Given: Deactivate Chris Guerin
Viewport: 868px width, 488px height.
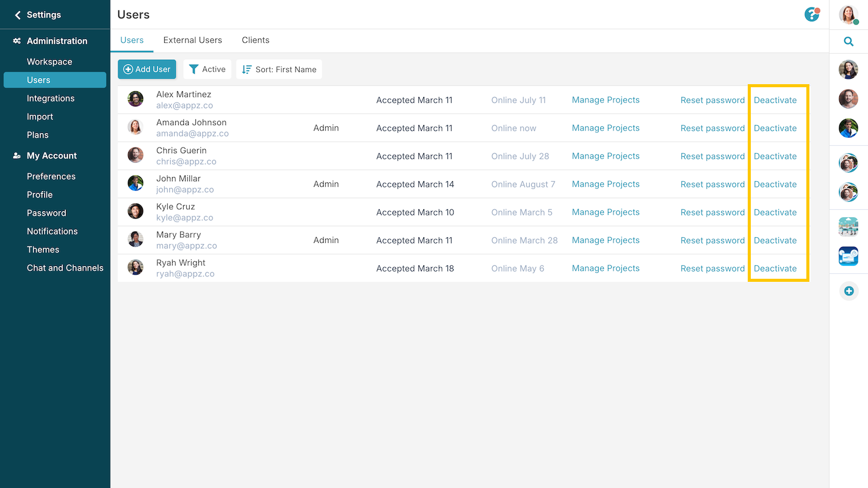Looking at the screenshot, I should 775,156.
